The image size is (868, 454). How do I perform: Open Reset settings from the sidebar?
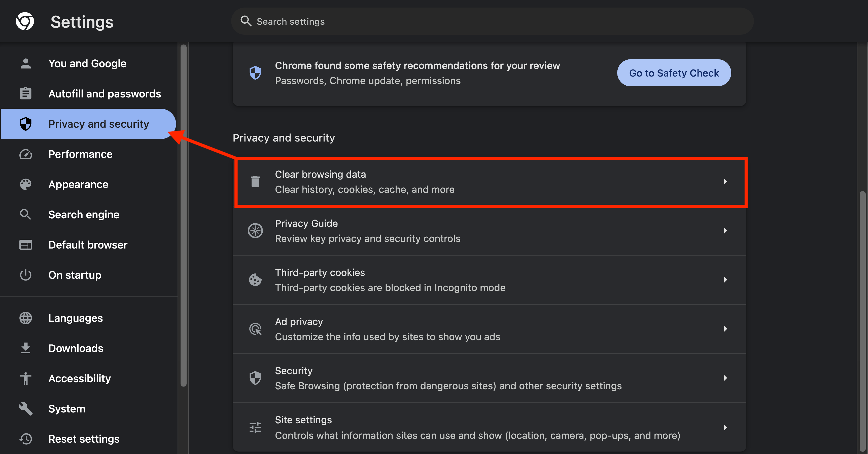pos(84,438)
